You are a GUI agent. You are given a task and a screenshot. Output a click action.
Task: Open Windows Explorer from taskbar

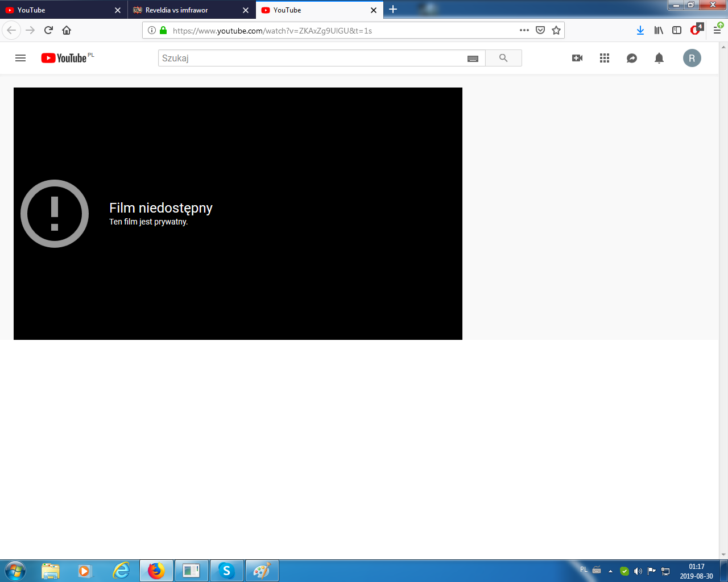point(51,571)
